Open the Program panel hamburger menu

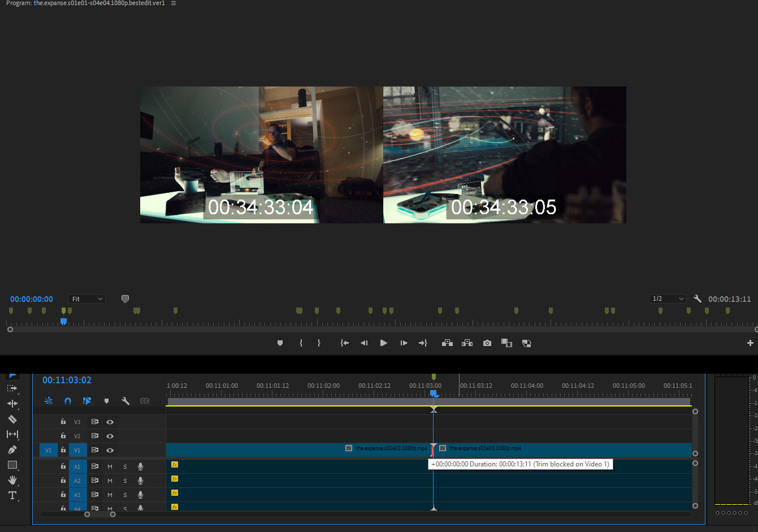(x=174, y=3)
